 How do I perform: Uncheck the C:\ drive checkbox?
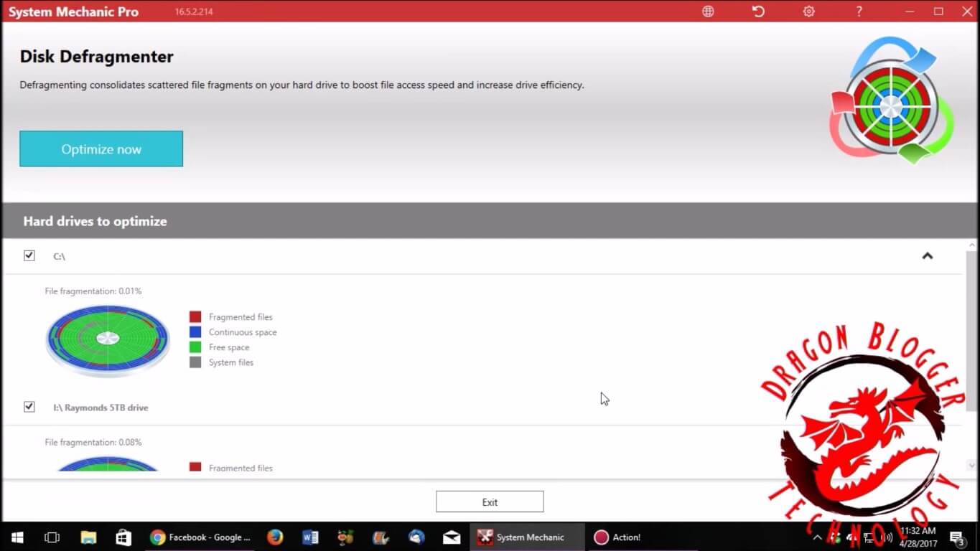click(x=29, y=255)
